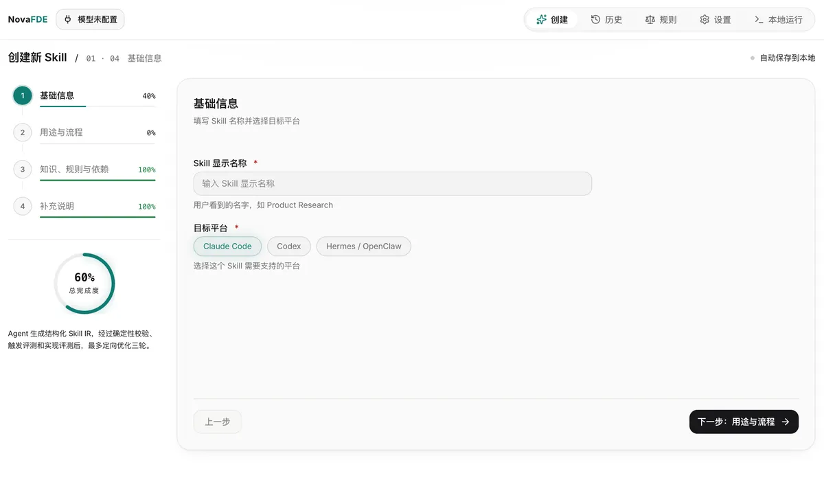Click the plug icon for model configuration
Viewport: 824px width, 504px height.
68,19
